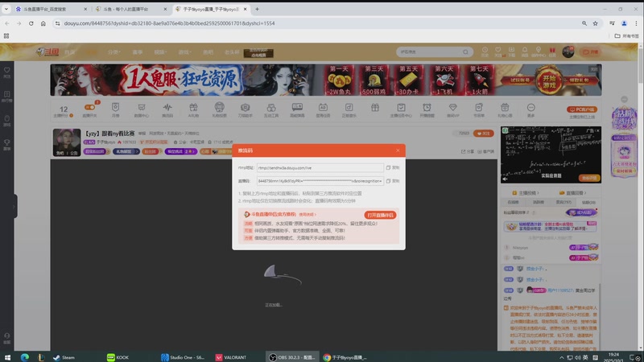Click the Douyu logo in header
644x362 pixels.
[x=47, y=51]
